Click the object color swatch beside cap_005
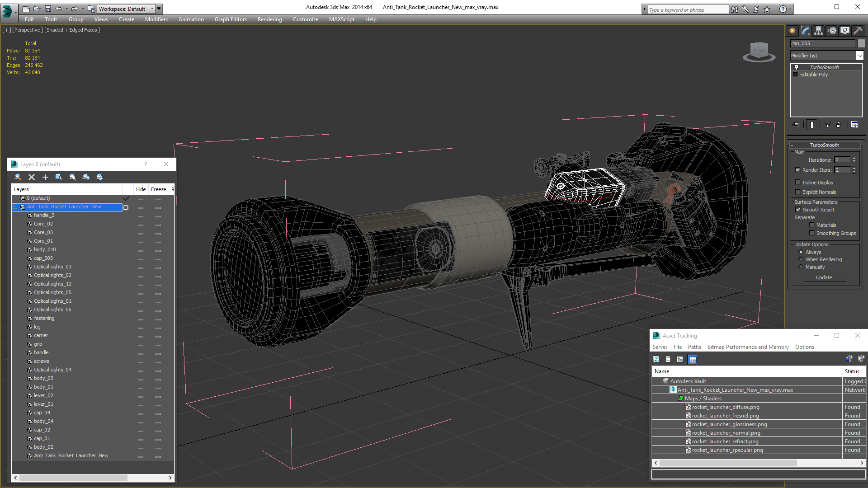The image size is (868, 488). [861, 43]
